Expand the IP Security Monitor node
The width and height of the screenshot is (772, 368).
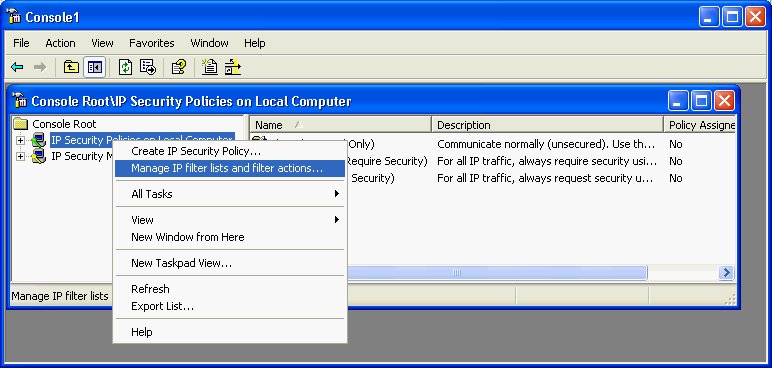pyautogui.click(x=20, y=157)
